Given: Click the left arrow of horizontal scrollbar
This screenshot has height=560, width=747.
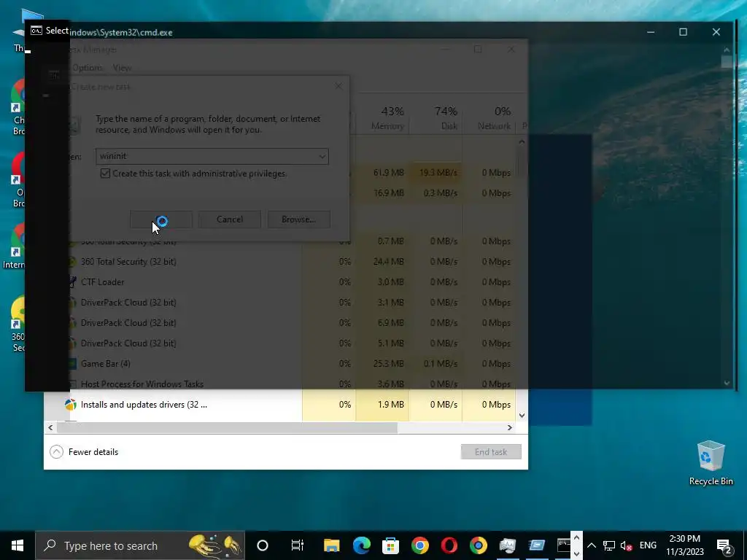Looking at the screenshot, I should (x=50, y=427).
